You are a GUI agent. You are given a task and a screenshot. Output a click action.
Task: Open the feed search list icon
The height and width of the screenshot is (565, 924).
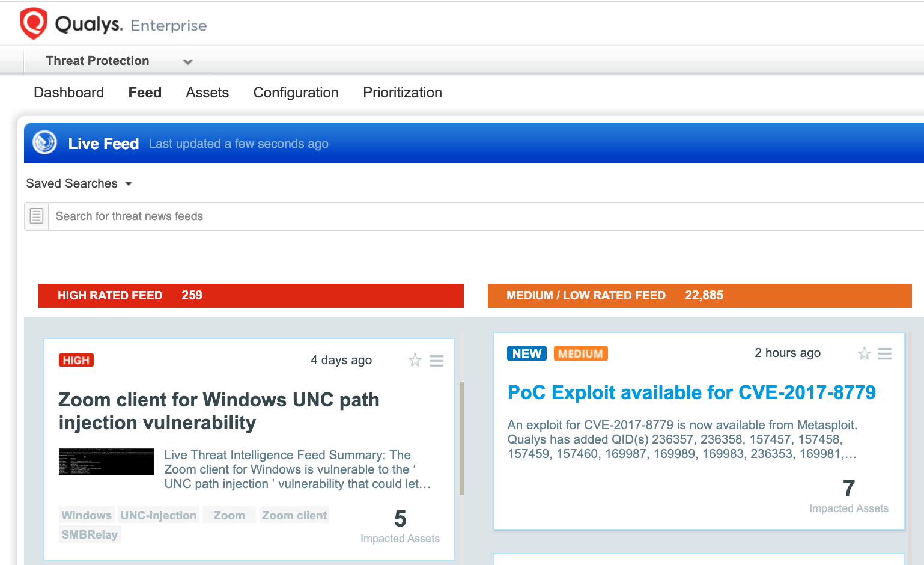coord(36,216)
